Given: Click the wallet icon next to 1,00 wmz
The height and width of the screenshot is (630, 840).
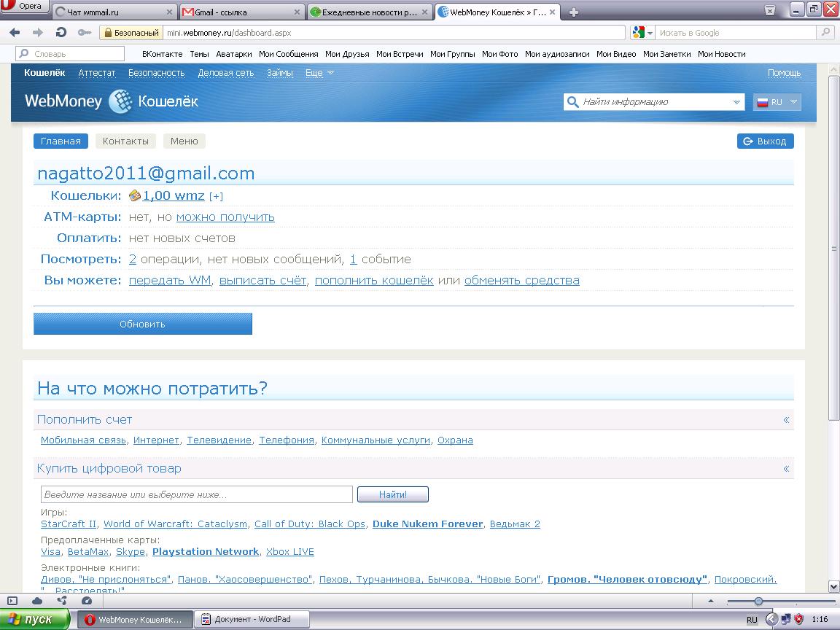Looking at the screenshot, I should click(134, 195).
